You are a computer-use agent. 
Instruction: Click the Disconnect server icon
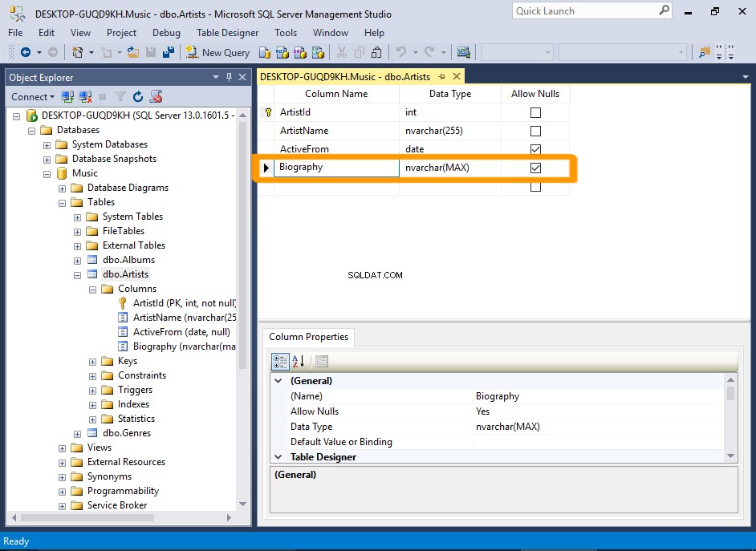85,97
